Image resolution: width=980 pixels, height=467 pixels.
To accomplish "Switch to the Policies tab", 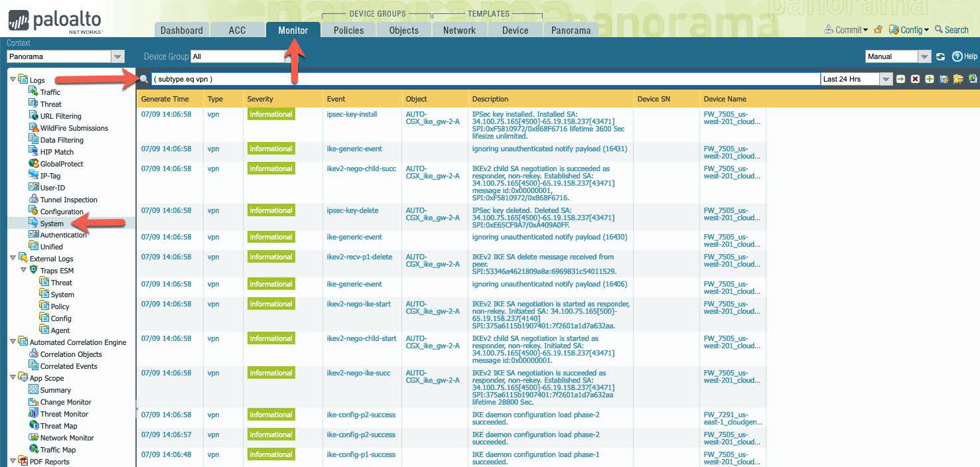I will pyautogui.click(x=348, y=30).
